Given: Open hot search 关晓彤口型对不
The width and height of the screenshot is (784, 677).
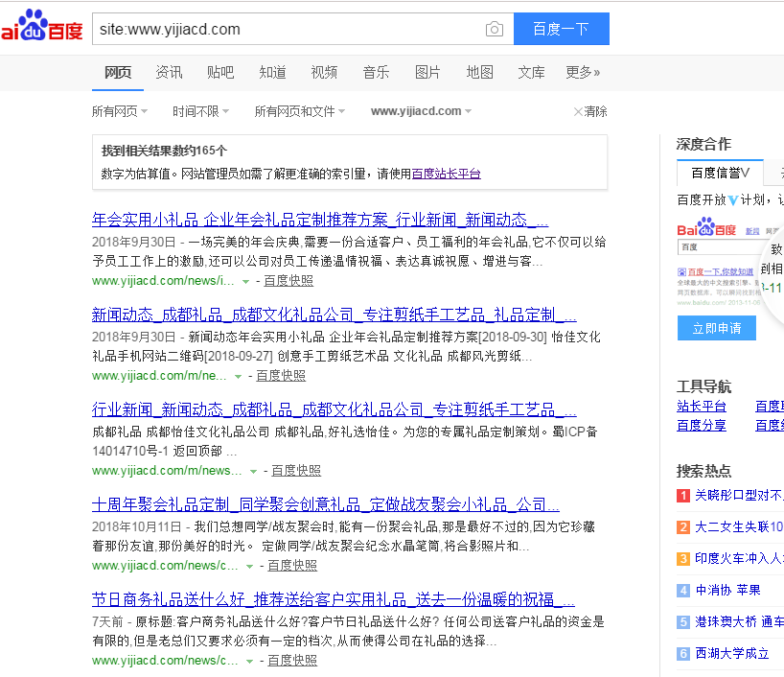Looking at the screenshot, I should pyautogui.click(x=740, y=496).
